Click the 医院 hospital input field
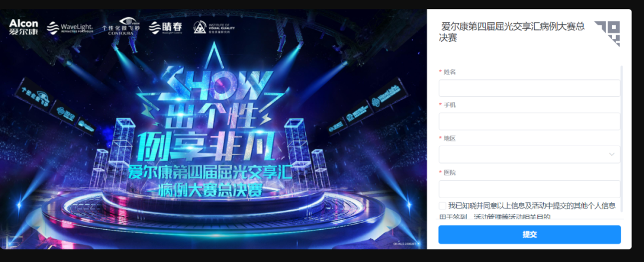The height and width of the screenshot is (262, 644). (x=530, y=189)
